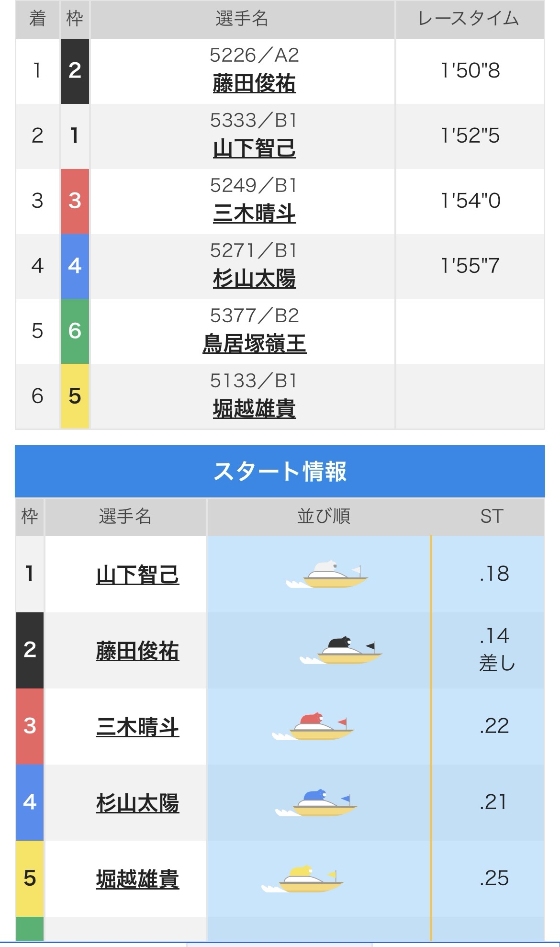Image resolution: width=560 pixels, height=947 pixels.
Task: Open 堀越雄貴 link in results table
Action: (254, 409)
